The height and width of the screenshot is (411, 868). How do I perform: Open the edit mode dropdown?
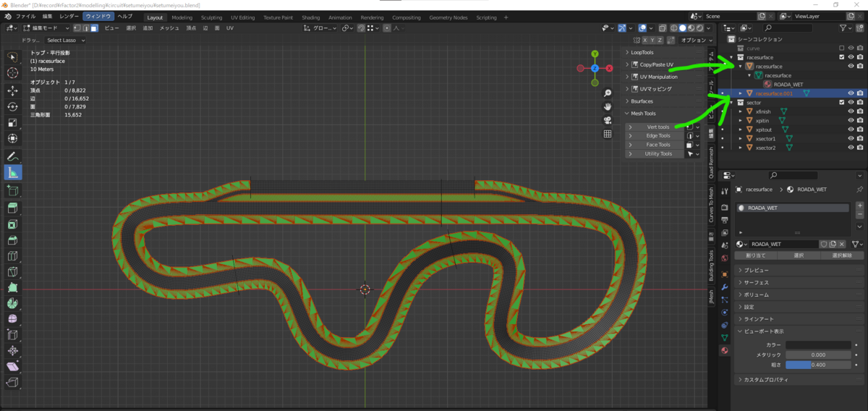tap(48, 28)
